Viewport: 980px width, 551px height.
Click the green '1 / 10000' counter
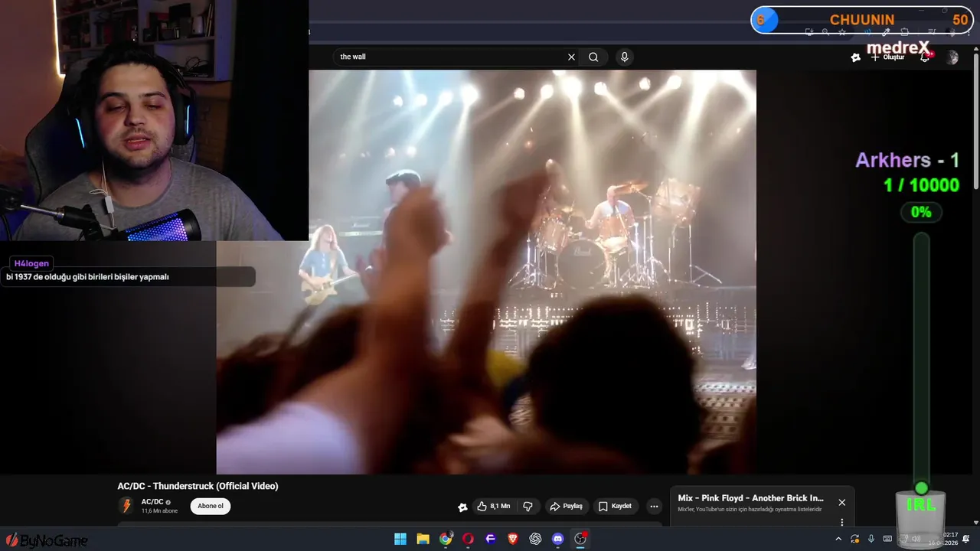921,185
